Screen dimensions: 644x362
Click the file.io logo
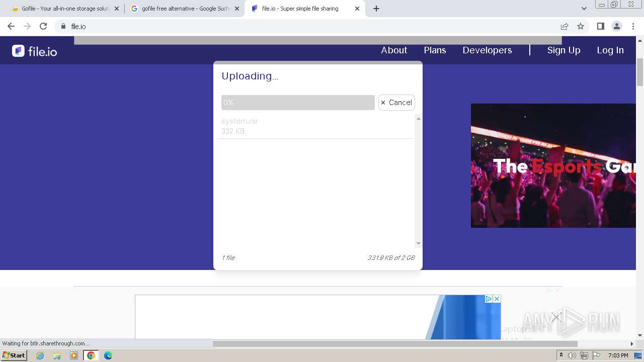[x=35, y=51]
